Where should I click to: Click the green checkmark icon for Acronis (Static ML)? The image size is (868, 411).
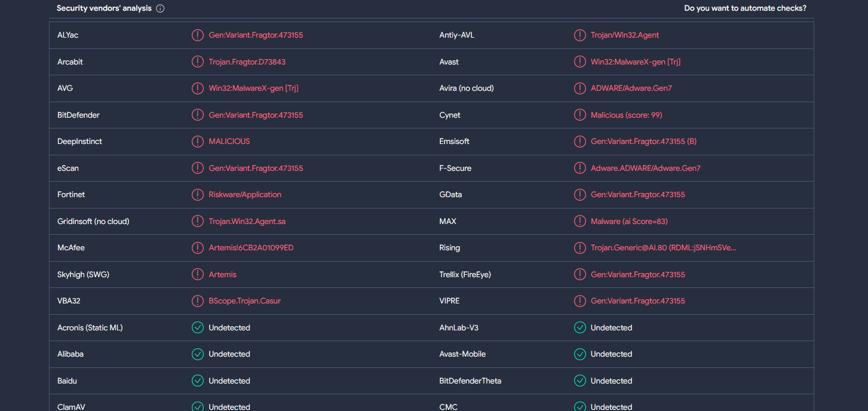[x=197, y=327]
